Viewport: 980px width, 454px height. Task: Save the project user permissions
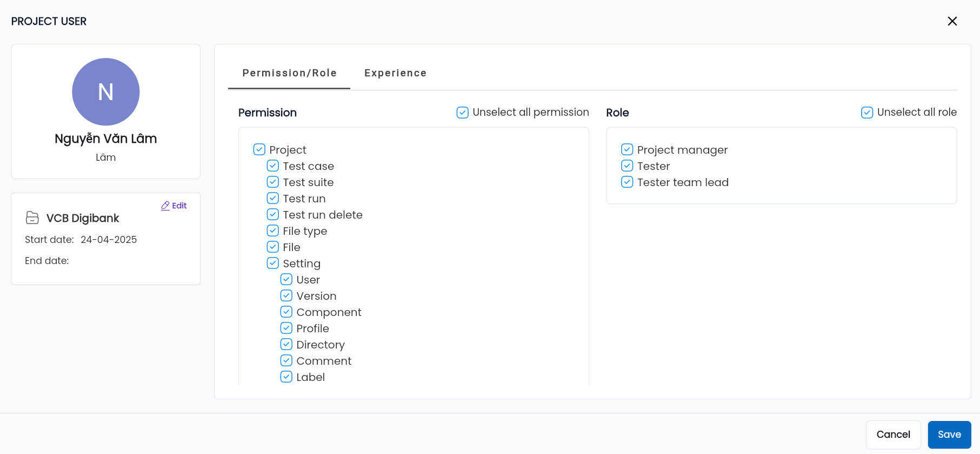tap(950, 435)
